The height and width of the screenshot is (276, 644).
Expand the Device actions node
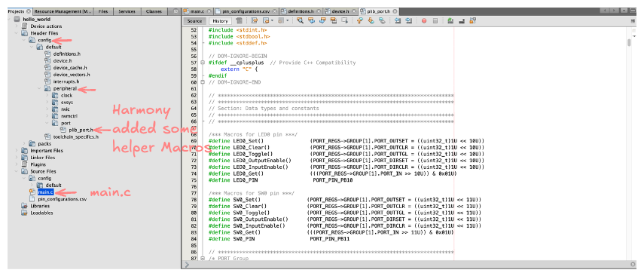[17, 26]
